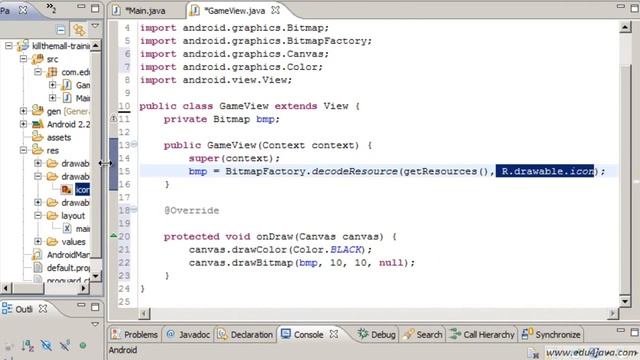Close the Package Explorer tab
This screenshot has width=640, height=360.
tap(23, 10)
